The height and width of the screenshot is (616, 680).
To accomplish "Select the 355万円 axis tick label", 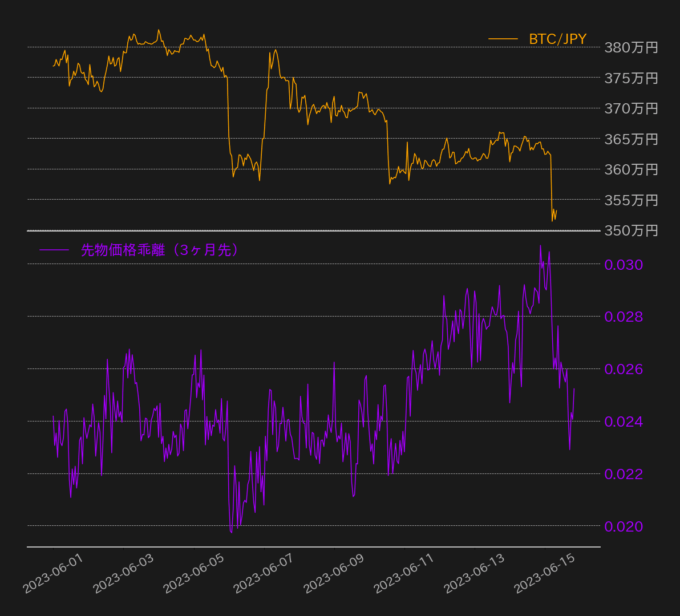I will pyautogui.click(x=631, y=200).
